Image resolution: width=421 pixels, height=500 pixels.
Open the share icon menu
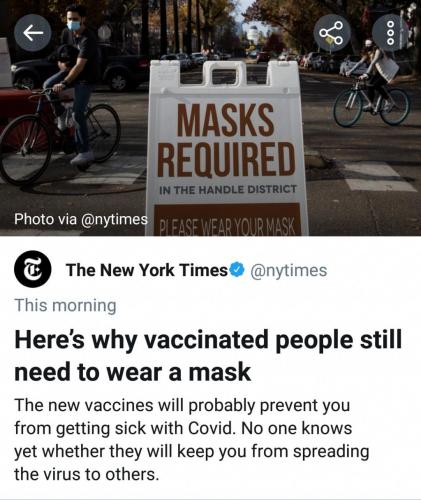coord(332,33)
